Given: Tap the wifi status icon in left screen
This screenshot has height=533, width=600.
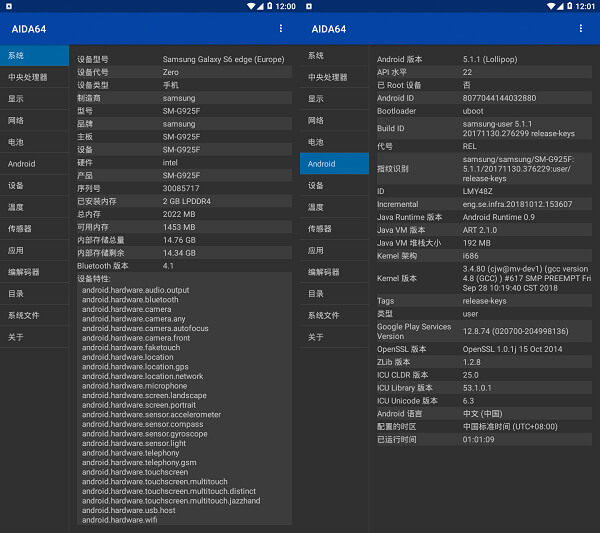Looking at the screenshot, I should pyautogui.click(x=251, y=6).
